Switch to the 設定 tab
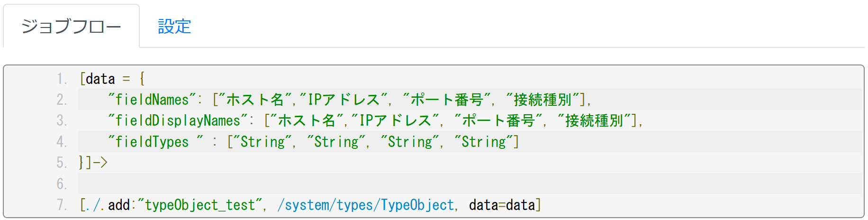 point(174,27)
